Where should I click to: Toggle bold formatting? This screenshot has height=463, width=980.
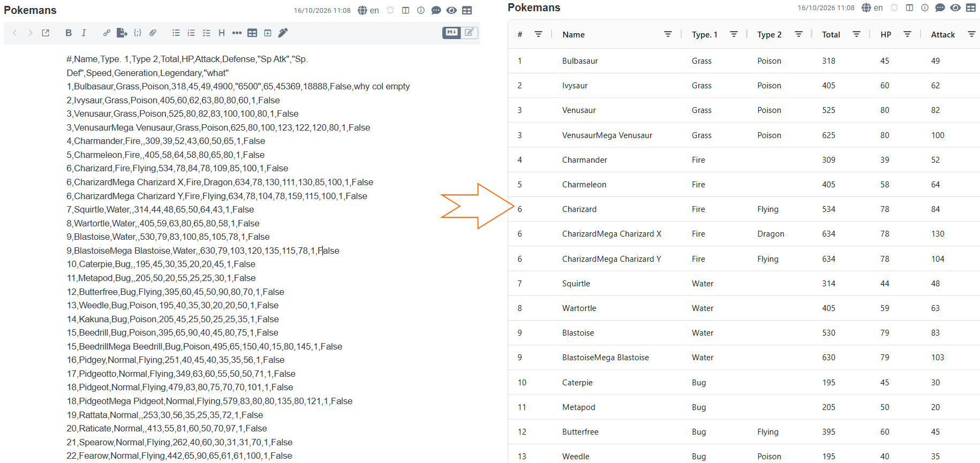69,33
